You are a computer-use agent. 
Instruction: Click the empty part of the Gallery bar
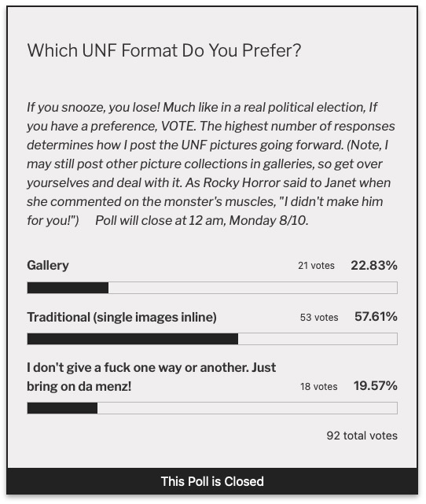coord(253,288)
